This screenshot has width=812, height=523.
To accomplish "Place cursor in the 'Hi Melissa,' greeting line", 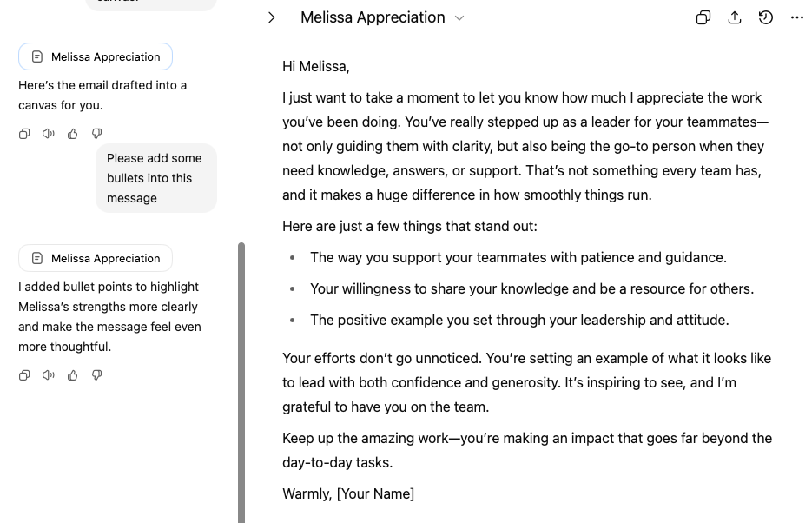I will (x=316, y=66).
